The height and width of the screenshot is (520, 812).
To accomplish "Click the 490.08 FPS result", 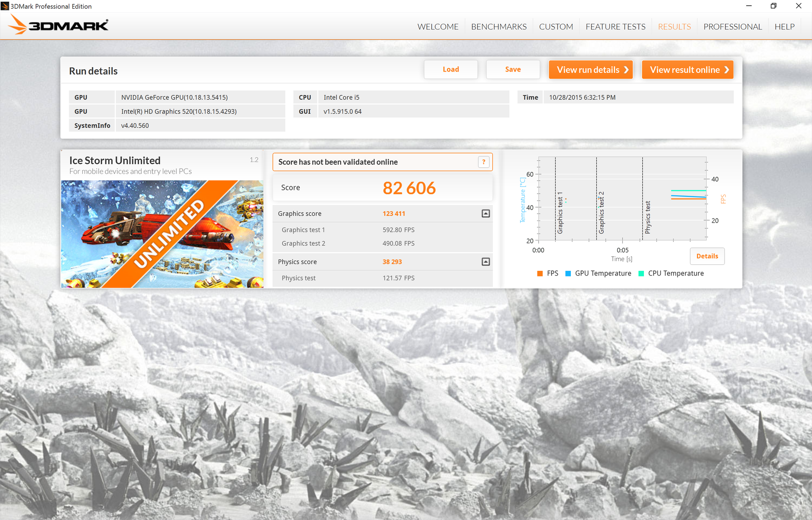I will coord(398,244).
